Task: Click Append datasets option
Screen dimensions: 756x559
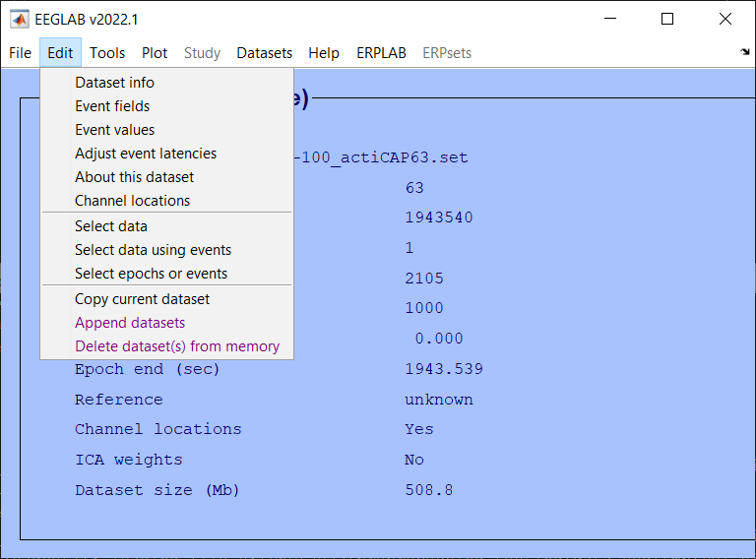Action: coord(130,323)
